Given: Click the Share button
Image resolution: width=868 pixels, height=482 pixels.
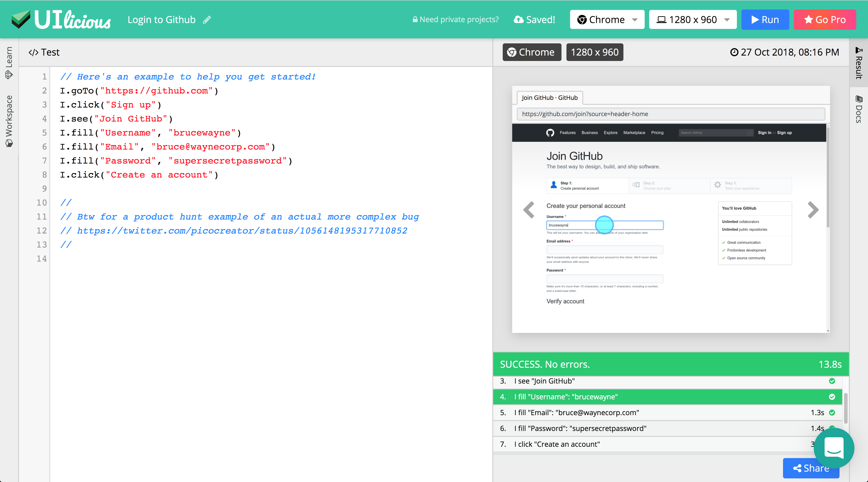Looking at the screenshot, I should [811, 468].
